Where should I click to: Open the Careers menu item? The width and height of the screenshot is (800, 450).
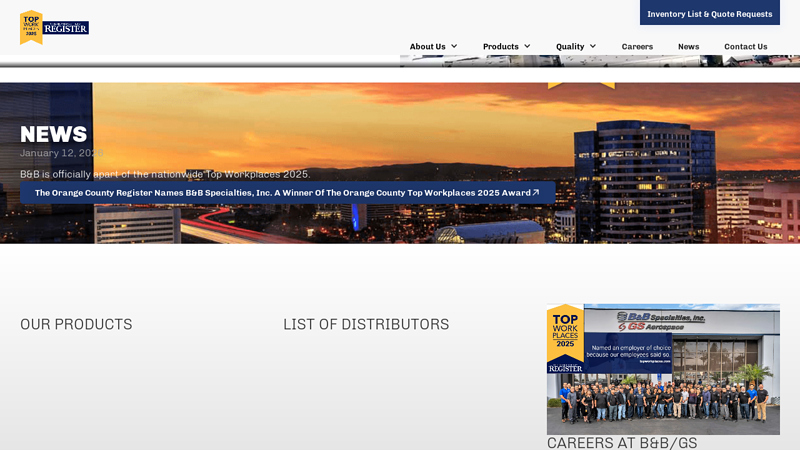click(x=637, y=46)
